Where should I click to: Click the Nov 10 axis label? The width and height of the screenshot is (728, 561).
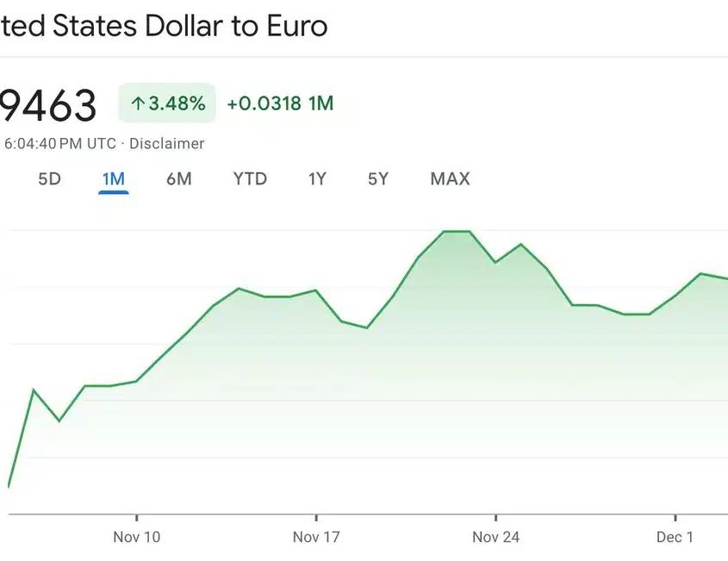[136, 537]
